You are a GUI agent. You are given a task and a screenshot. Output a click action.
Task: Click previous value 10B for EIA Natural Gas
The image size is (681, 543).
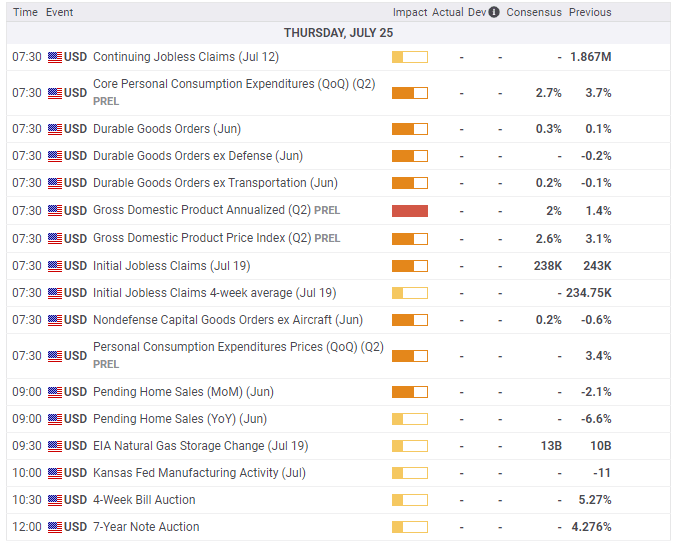click(601, 446)
